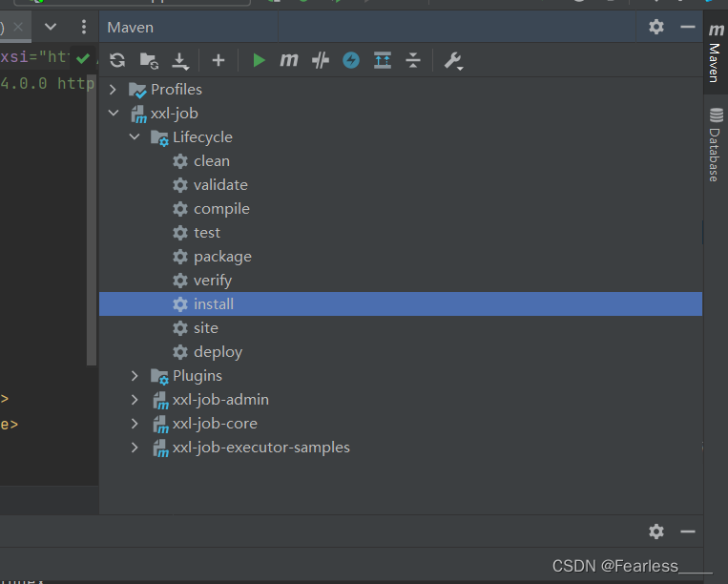
Task: Generate sources and update folders icon
Action: tap(149, 61)
